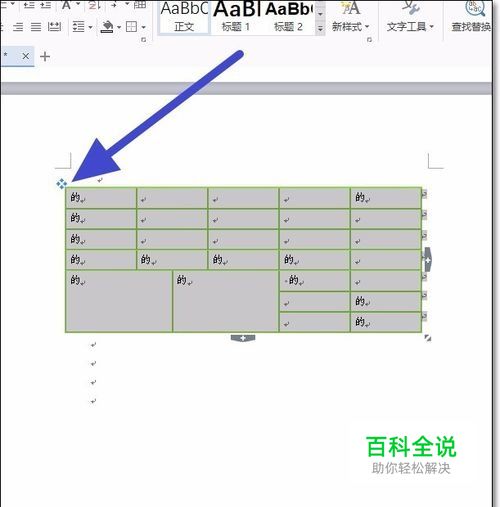500x507 pixels.
Task: Click the 新样式 icon
Action: 350,8
